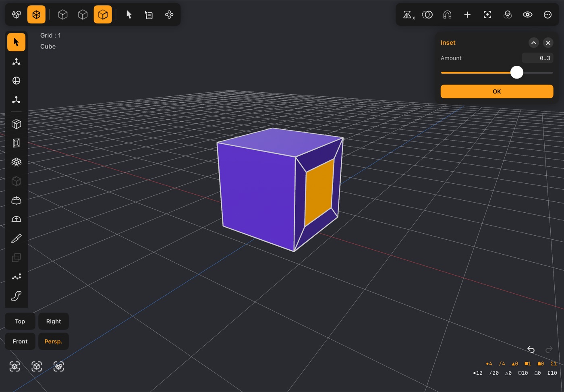Click the frame selection focus icon

(x=487, y=15)
